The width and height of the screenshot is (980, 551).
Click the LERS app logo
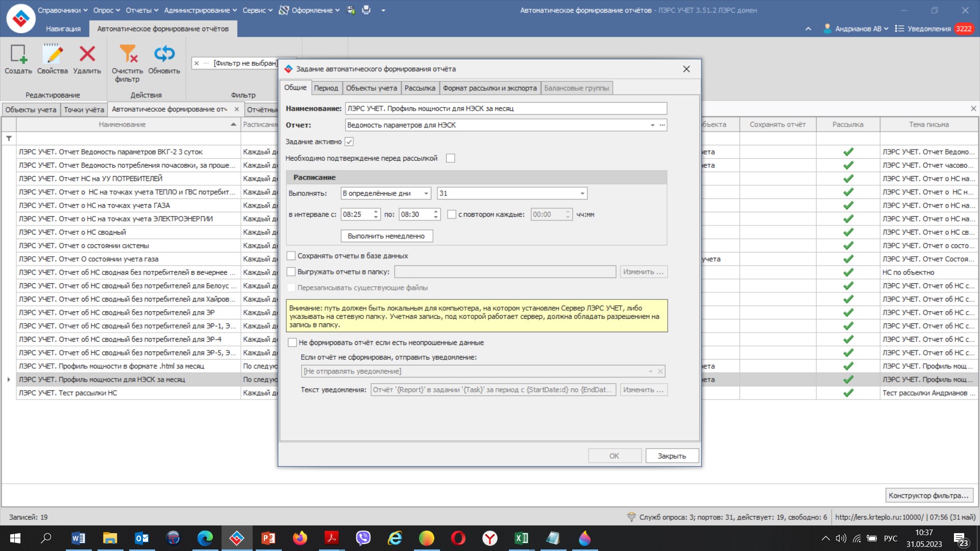coord(20,18)
